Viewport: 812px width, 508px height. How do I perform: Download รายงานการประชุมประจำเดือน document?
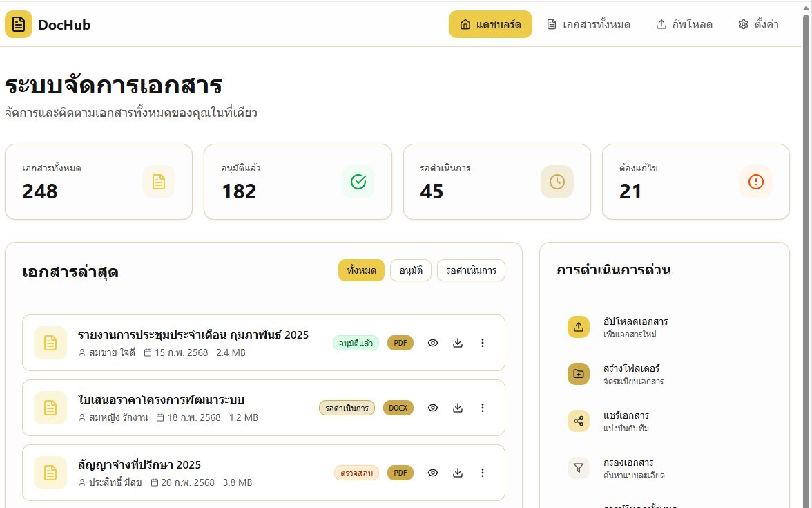(x=458, y=343)
